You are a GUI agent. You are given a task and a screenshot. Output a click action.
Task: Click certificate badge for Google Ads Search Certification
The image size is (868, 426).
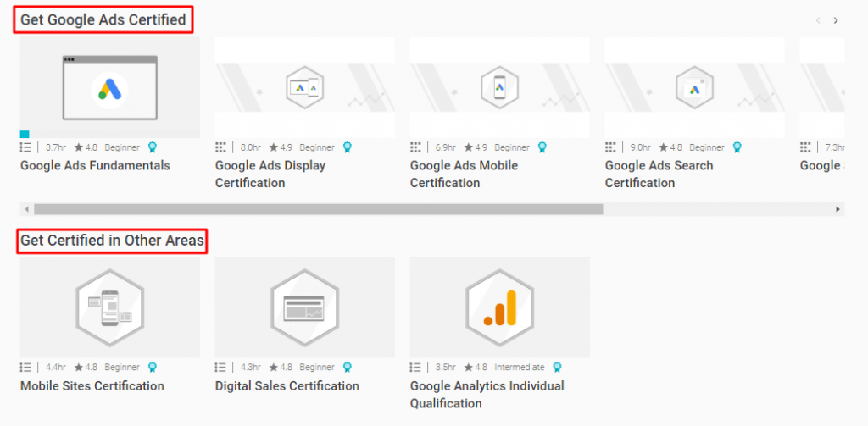tap(737, 147)
